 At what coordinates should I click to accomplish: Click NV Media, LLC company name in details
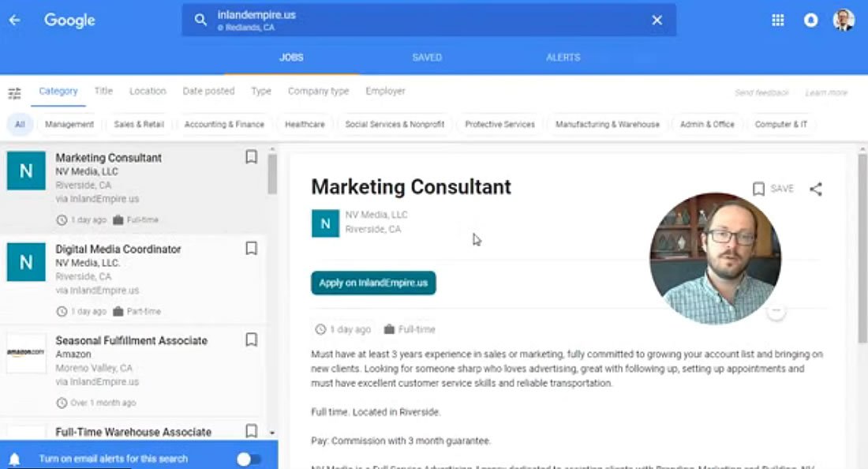376,215
